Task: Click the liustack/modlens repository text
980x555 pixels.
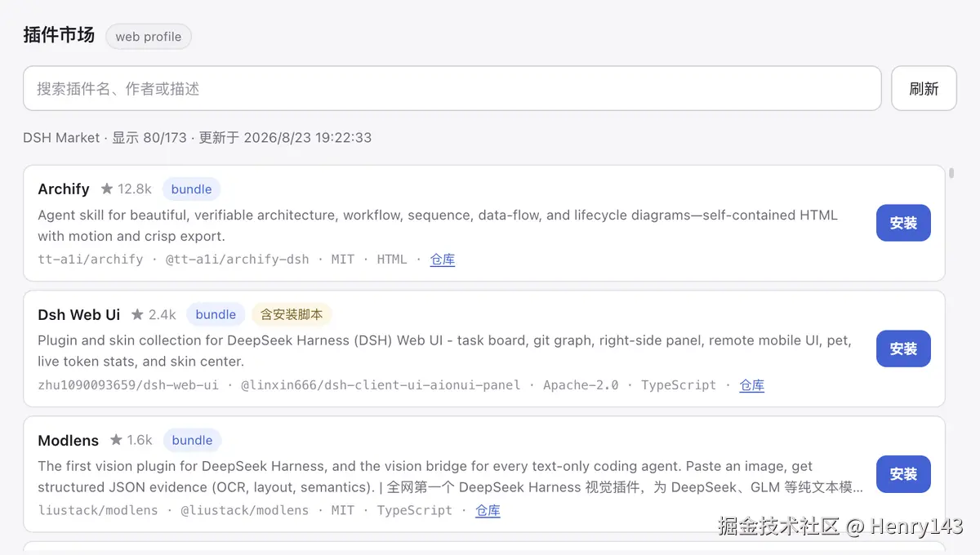Action: click(98, 510)
